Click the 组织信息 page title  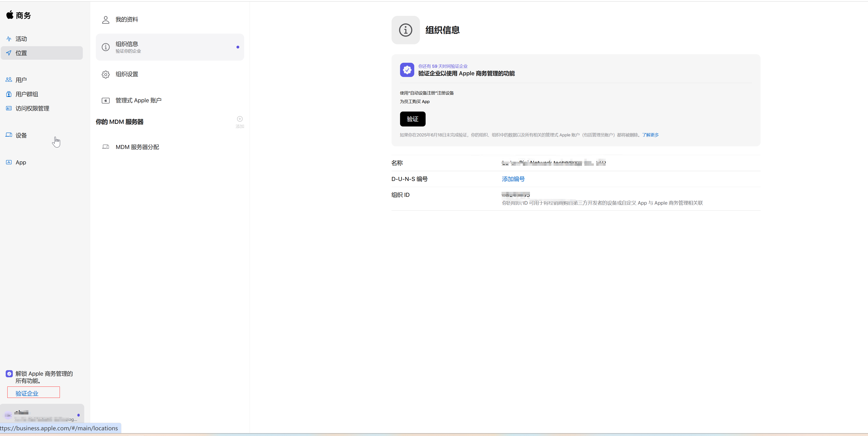point(442,30)
